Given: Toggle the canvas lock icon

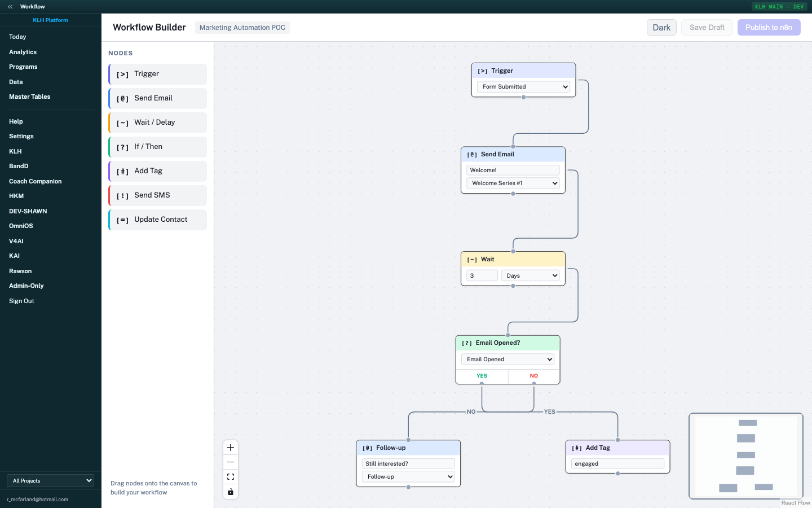Looking at the screenshot, I should 231,492.
